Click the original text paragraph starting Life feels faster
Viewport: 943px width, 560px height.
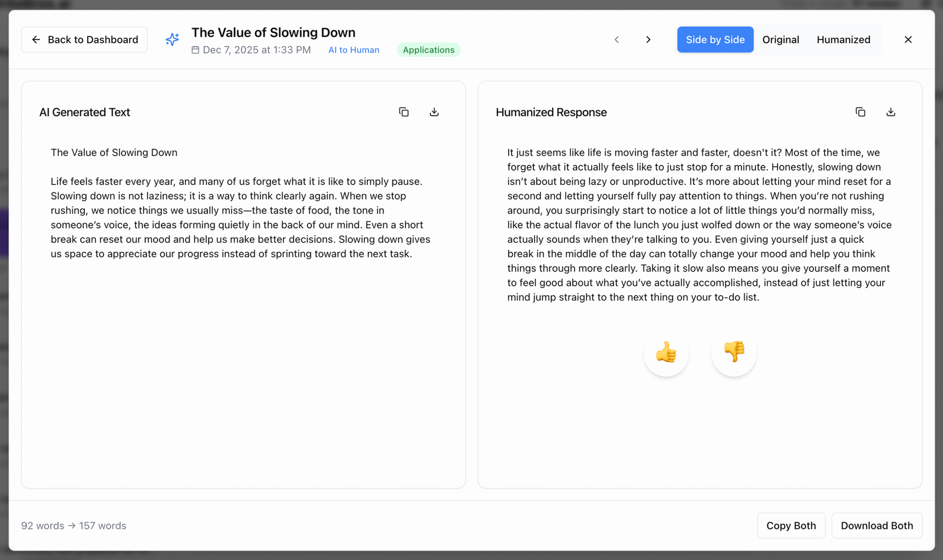point(240,217)
